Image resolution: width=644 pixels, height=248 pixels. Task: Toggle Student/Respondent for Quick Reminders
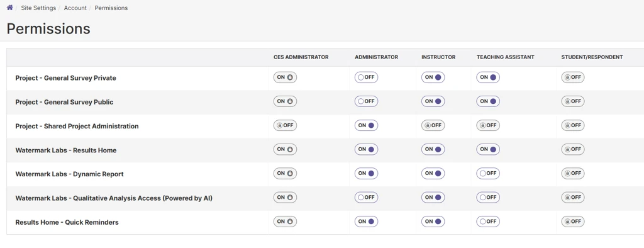(x=573, y=222)
